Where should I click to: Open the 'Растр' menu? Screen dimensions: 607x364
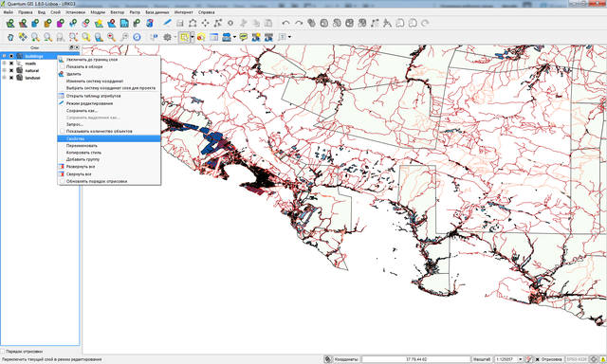135,12
